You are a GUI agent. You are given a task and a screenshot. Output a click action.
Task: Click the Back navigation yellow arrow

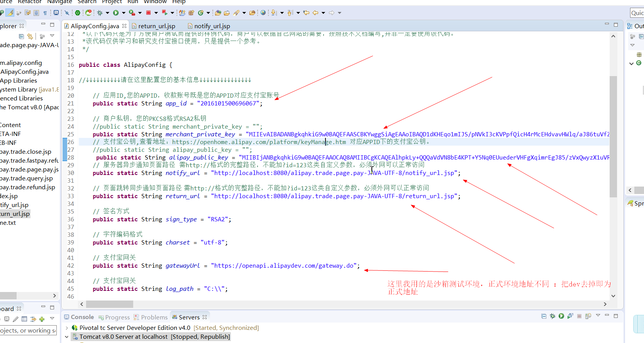pos(315,13)
